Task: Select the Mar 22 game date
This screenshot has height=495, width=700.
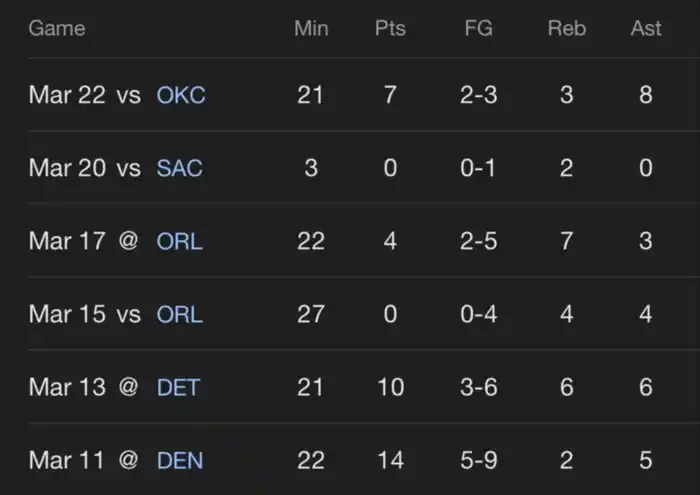Action: tap(67, 95)
